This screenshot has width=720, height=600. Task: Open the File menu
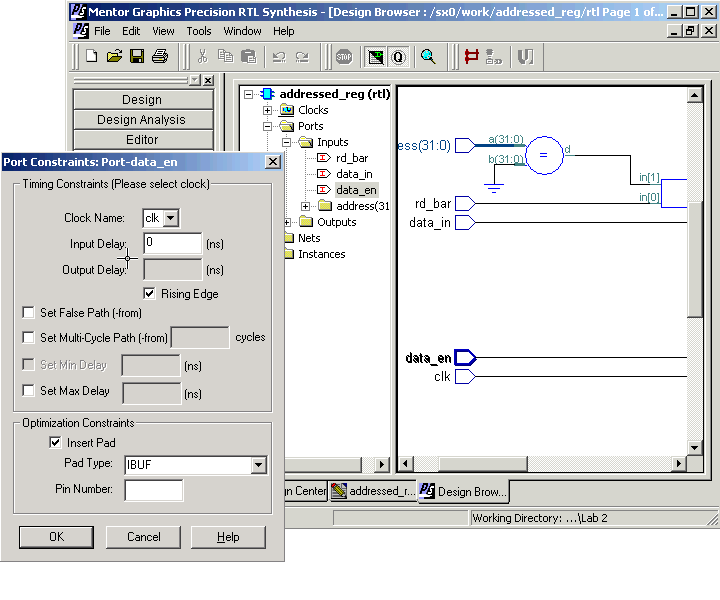pyautogui.click(x=102, y=31)
